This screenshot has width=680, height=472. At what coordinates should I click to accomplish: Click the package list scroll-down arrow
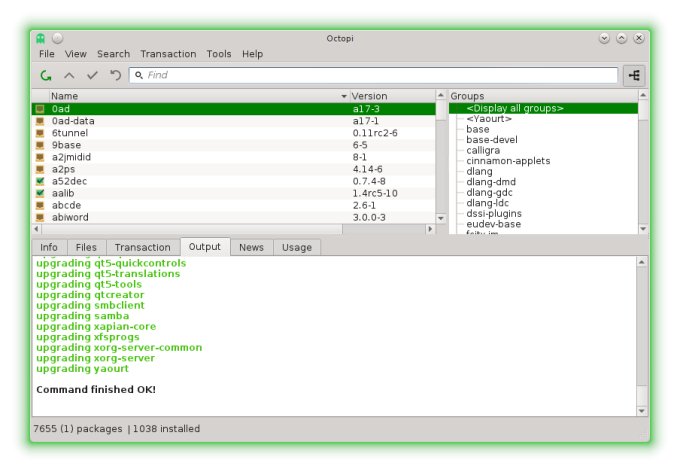(x=441, y=217)
